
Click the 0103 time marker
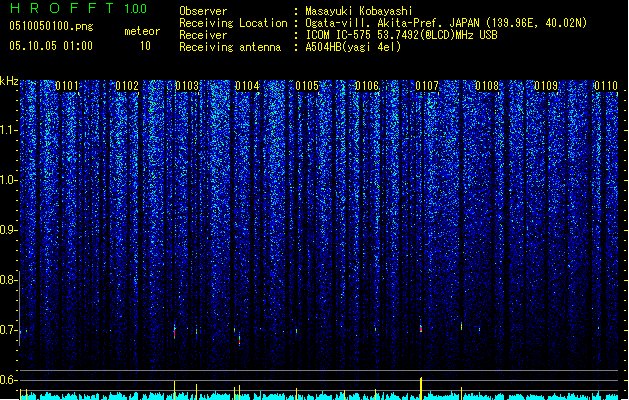pyautogui.click(x=187, y=86)
